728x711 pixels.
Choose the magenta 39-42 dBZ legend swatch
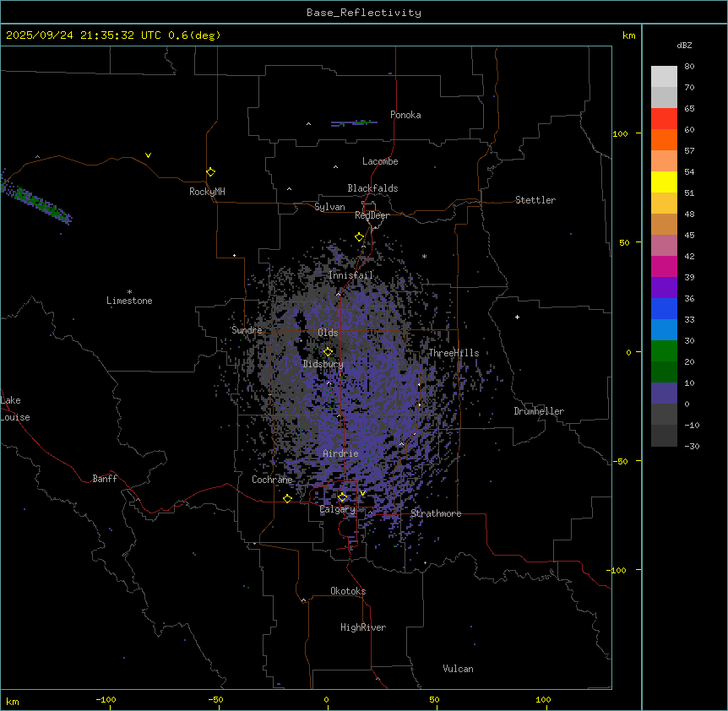664,267
